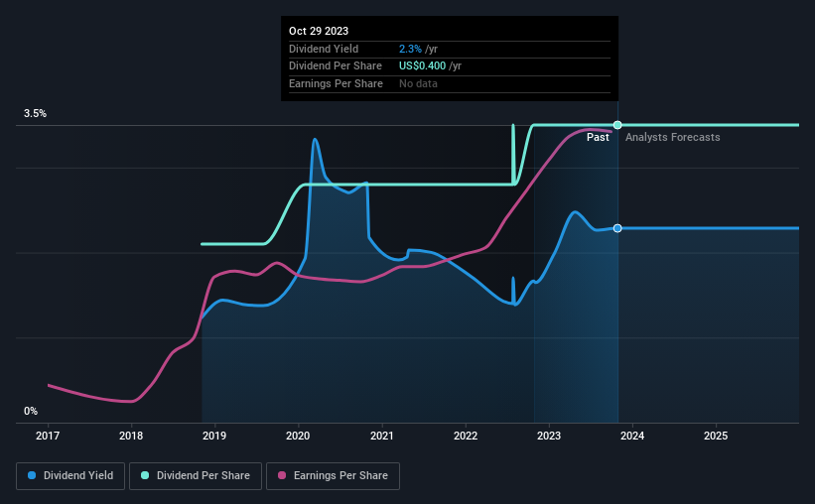Click 'Dividend Yield' row label in tooltip

(x=324, y=49)
